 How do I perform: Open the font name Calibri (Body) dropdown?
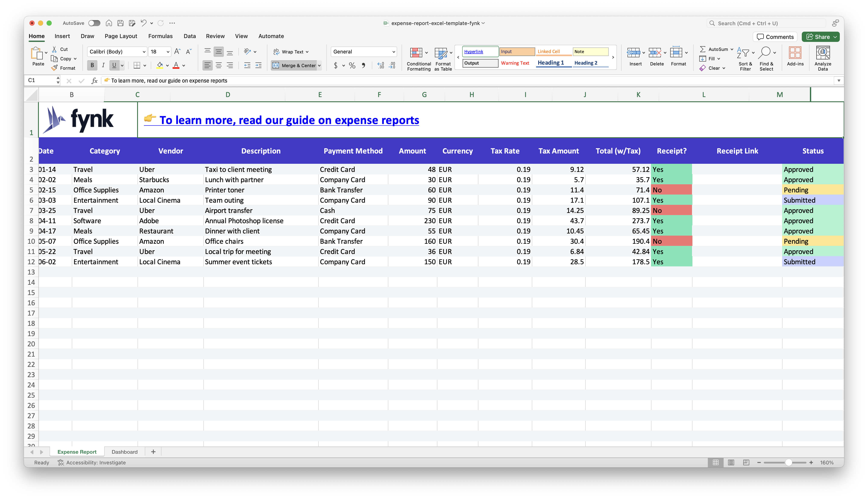click(x=144, y=51)
